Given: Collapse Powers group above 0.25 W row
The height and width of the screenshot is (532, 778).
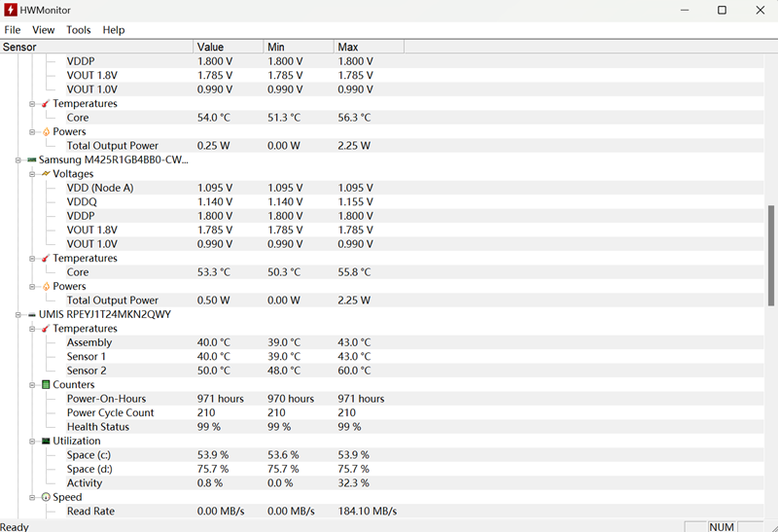Looking at the screenshot, I should pos(32,132).
